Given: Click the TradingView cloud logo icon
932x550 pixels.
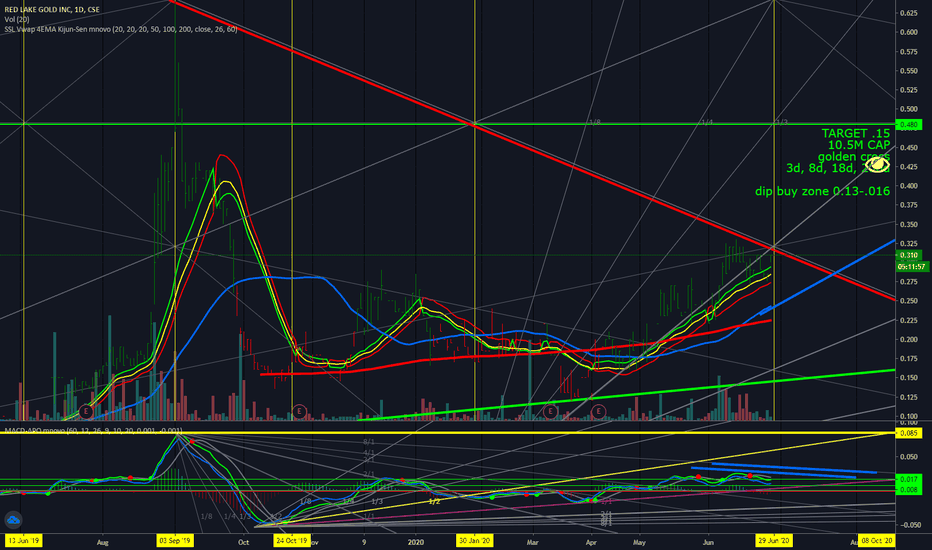Looking at the screenshot, I should (13, 520).
